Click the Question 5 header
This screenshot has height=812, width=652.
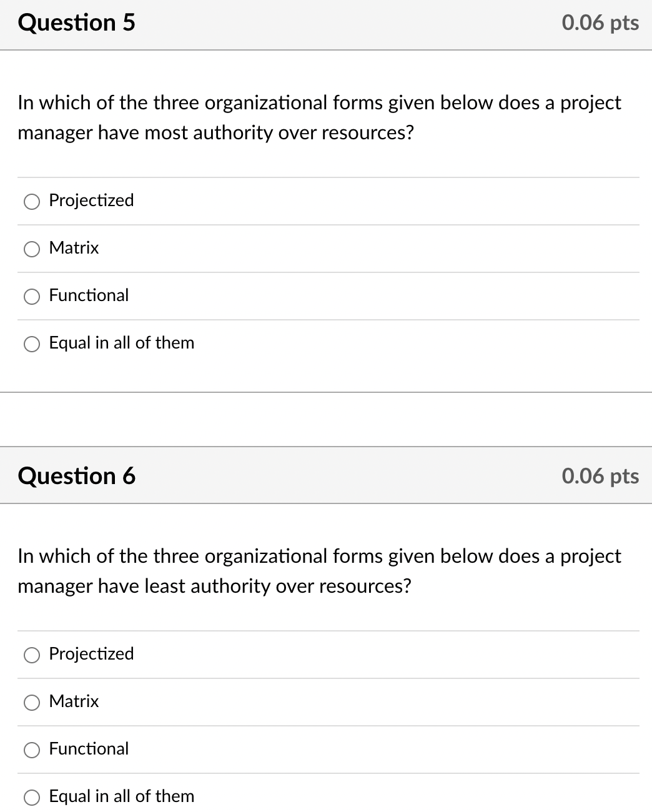tap(76, 22)
